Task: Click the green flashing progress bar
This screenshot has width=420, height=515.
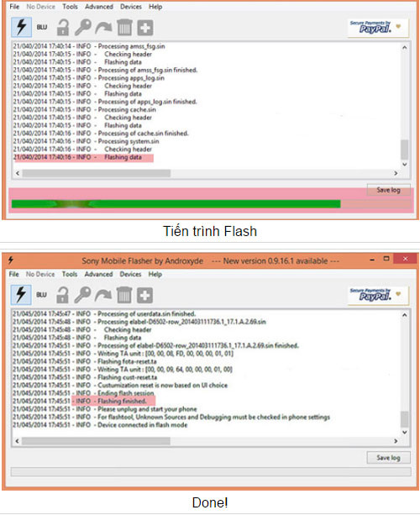Action: click(x=211, y=204)
